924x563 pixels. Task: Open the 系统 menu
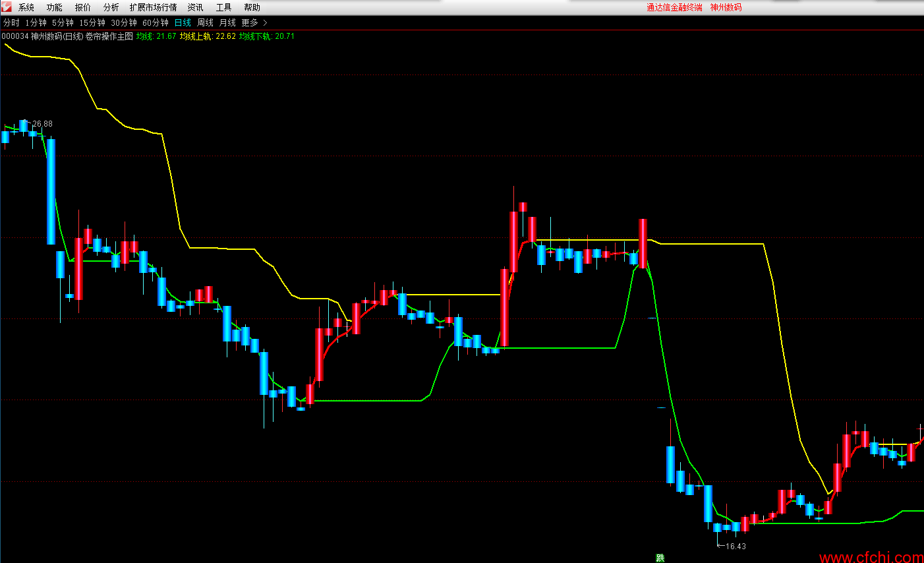[26, 7]
